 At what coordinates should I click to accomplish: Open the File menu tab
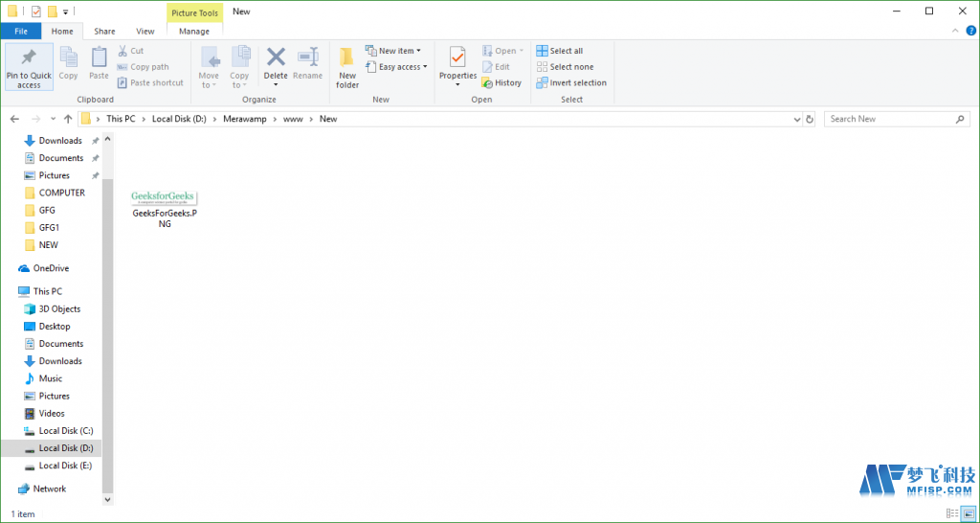click(21, 32)
